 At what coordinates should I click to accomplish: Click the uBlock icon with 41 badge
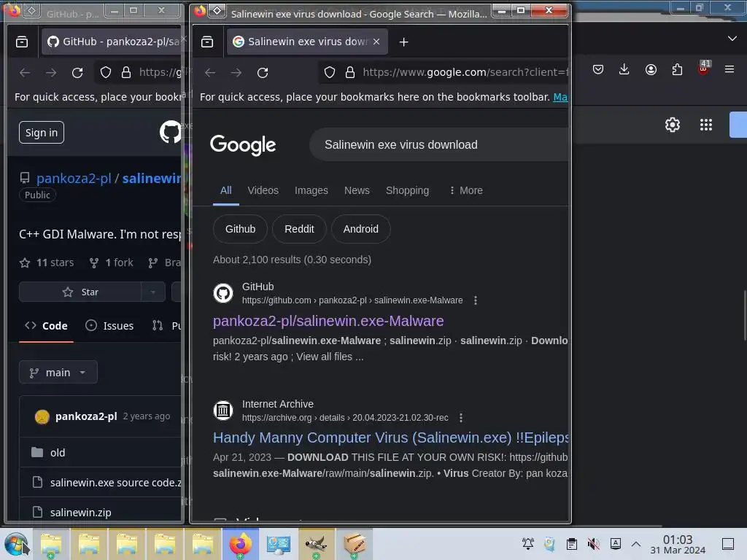coord(704,68)
